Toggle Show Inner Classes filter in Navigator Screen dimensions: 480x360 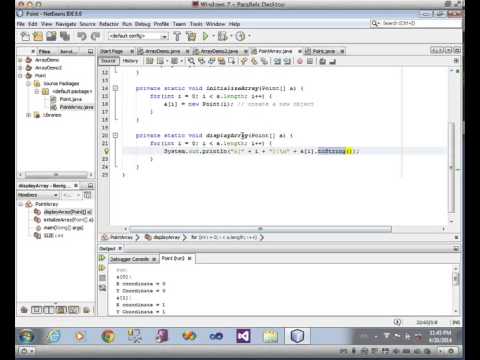point(74,310)
